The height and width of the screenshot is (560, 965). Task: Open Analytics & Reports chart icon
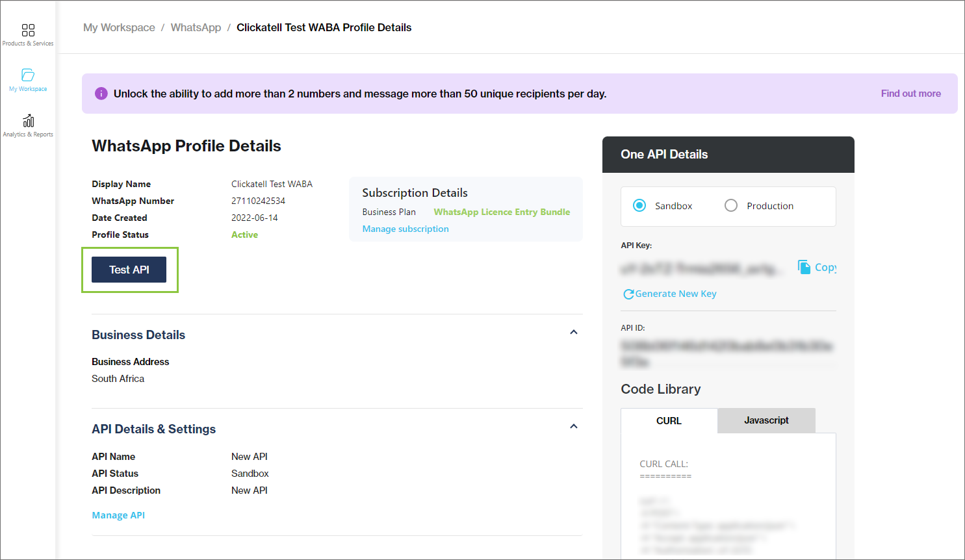28,121
